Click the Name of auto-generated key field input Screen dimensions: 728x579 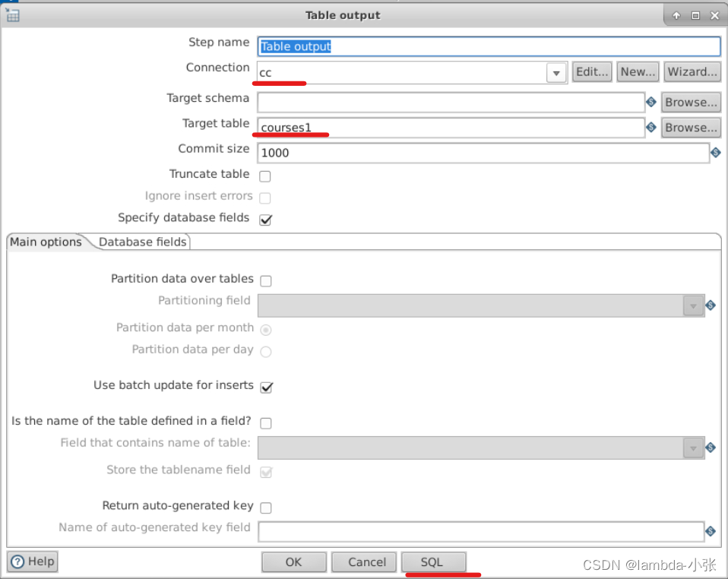click(481, 531)
